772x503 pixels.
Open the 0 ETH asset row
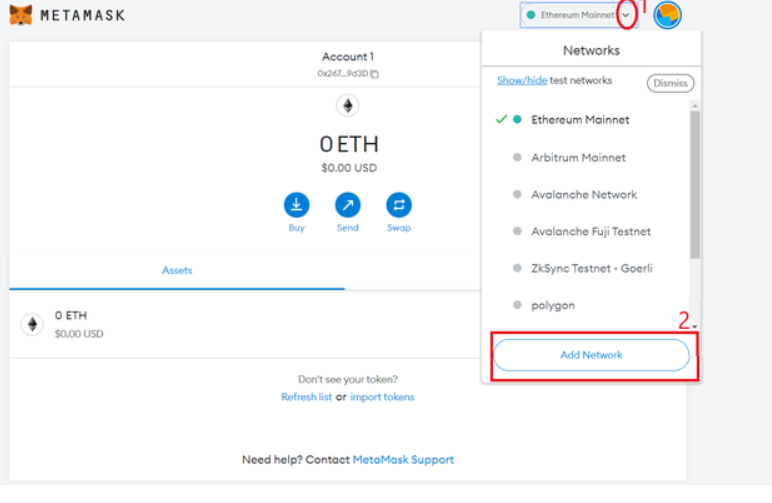click(x=245, y=324)
